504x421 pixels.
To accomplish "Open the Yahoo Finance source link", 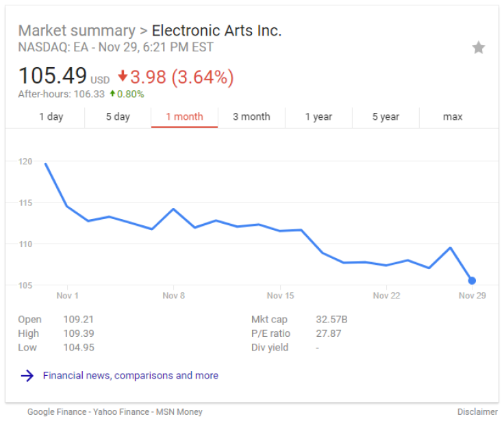I will 121,411.
